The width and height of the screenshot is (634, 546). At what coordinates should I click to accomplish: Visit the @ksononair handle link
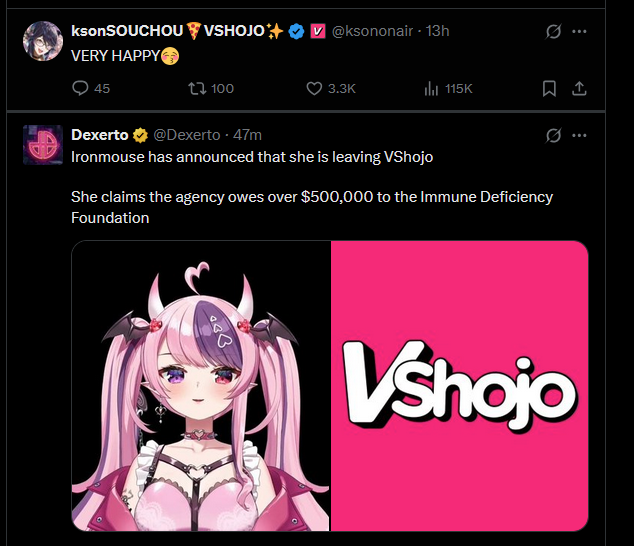point(372,31)
